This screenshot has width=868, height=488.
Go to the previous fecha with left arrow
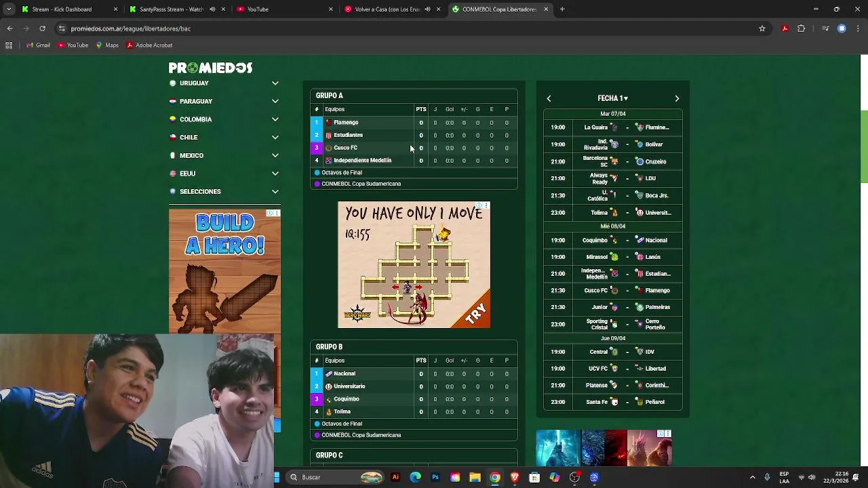pos(549,98)
